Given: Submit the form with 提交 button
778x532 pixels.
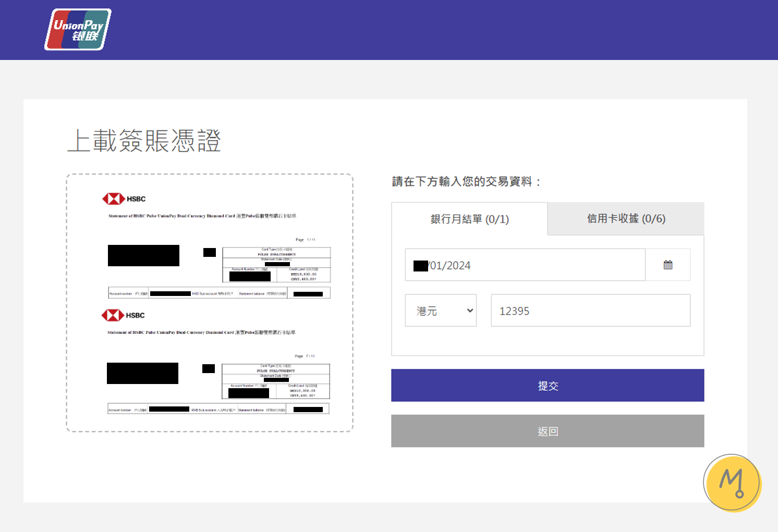Looking at the screenshot, I should [548, 386].
